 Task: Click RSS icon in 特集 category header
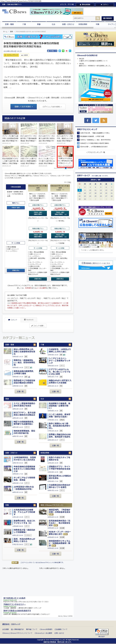[35, 505]
